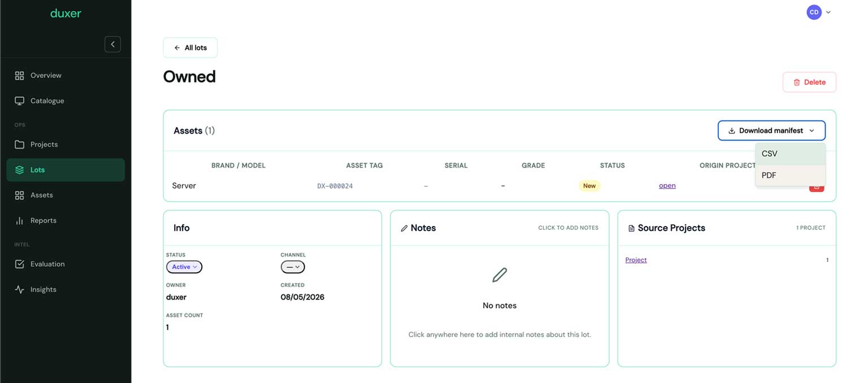Click the STATUS column header

[x=613, y=166]
